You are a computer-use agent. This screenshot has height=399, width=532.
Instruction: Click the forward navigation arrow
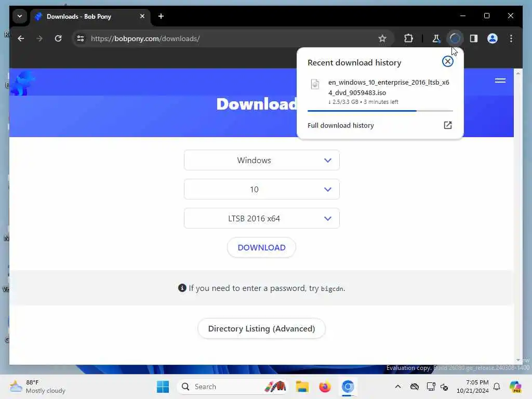39,38
